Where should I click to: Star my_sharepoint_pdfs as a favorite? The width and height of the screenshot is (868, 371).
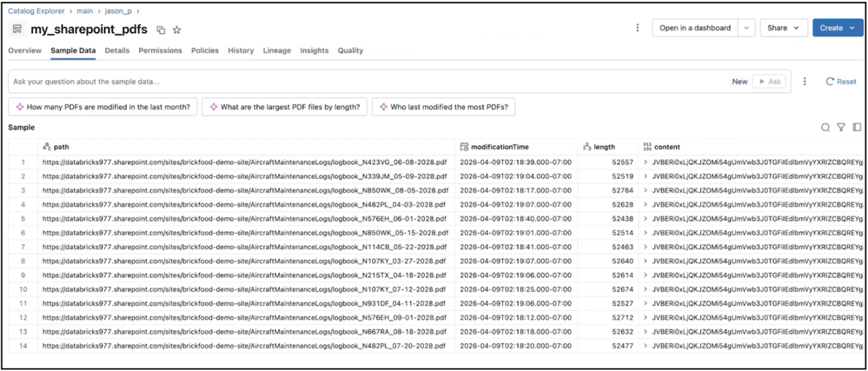pos(176,30)
